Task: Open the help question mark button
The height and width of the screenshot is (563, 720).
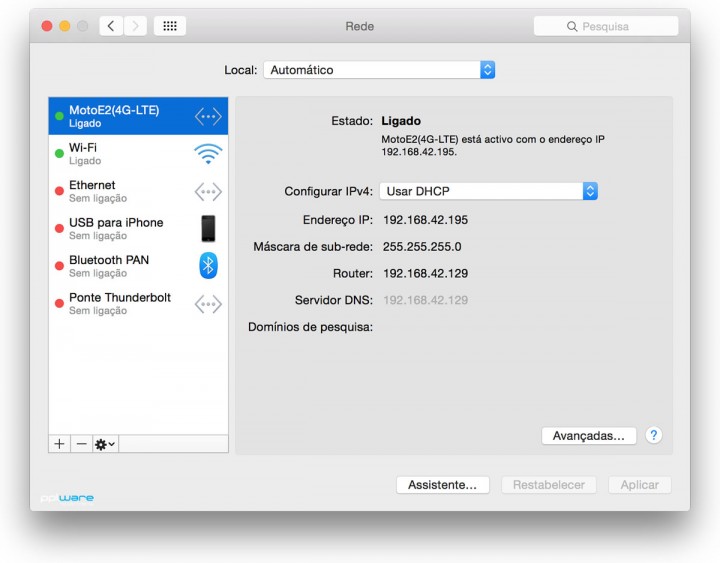Action: click(x=653, y=435)
